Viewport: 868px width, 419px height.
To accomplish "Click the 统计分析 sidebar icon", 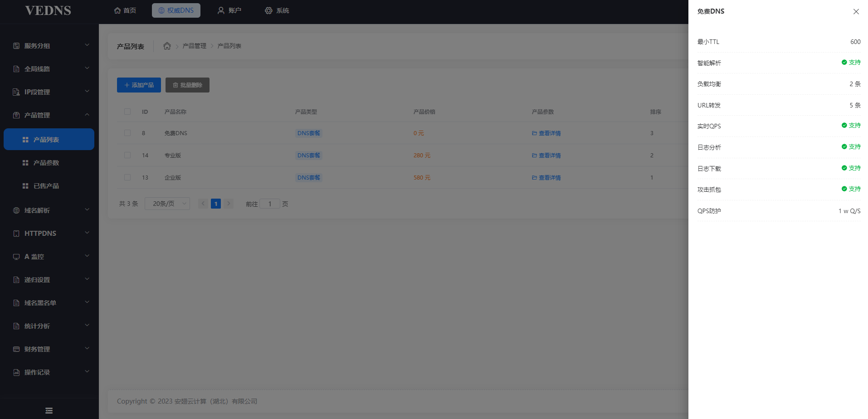I will (16, 326).
